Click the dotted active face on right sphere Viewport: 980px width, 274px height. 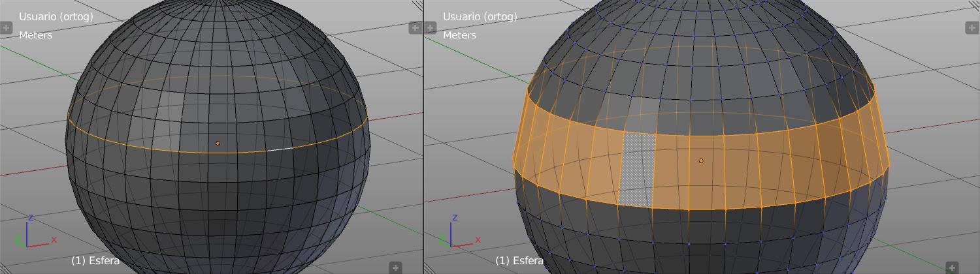[637, 170]
